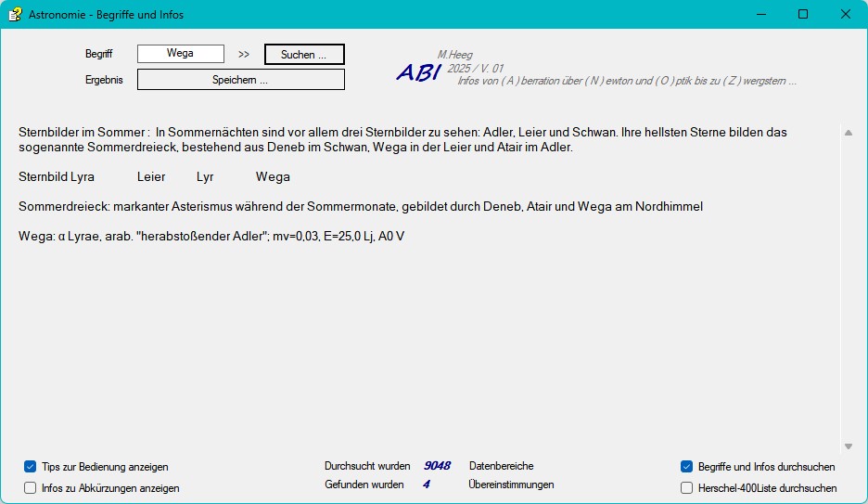Click the Wega: α Lyrae result line
Screen dimensions: 868x504
tap(211, 236)
